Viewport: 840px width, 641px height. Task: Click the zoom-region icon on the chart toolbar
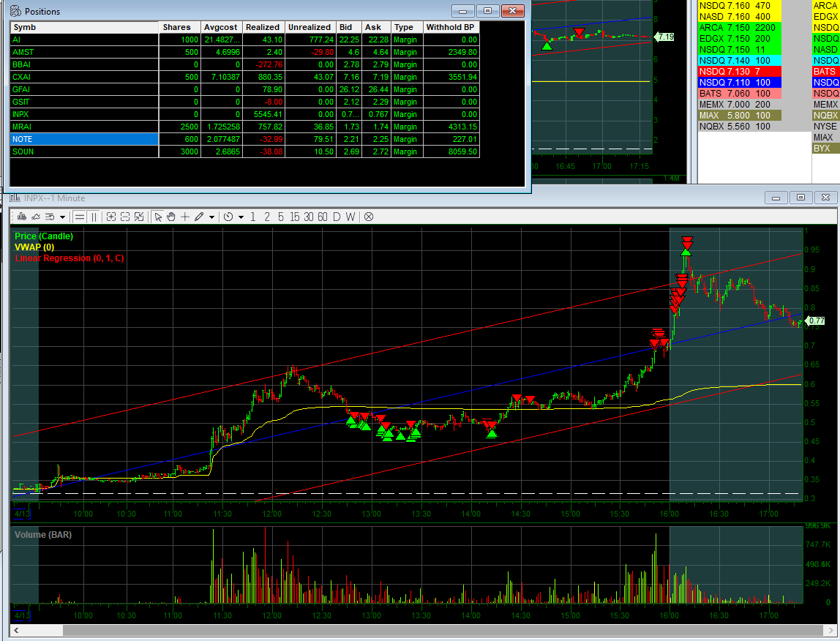(139, 217)
